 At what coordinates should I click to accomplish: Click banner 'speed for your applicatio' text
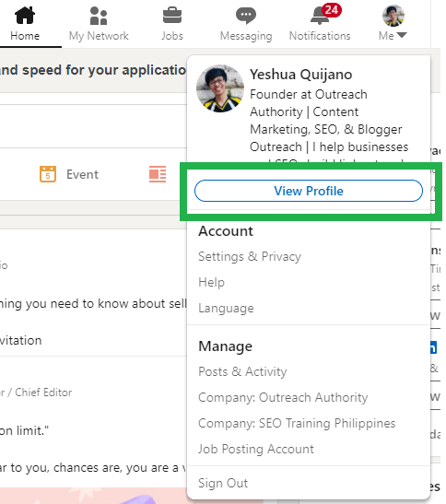coord(104,70)
